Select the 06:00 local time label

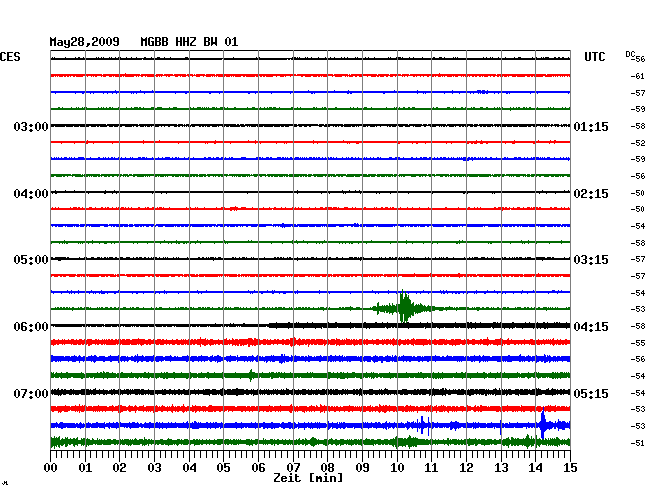31,327
